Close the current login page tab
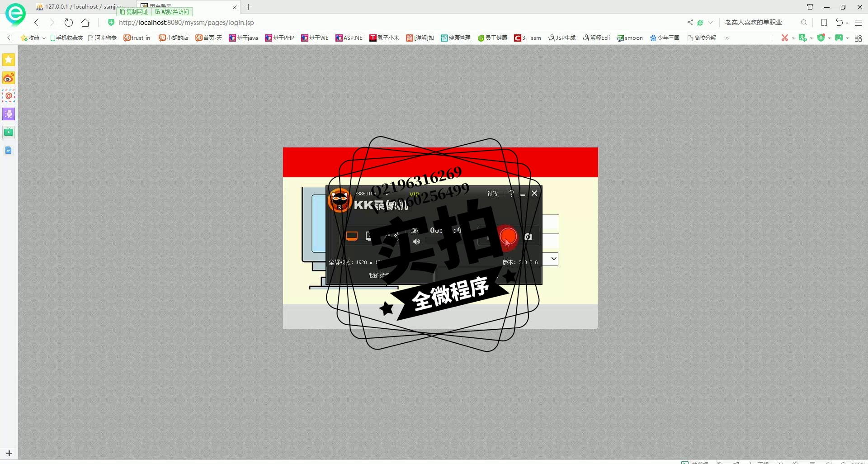The width and height of the screenshot is (868, 464). click(x=235, y=7)
